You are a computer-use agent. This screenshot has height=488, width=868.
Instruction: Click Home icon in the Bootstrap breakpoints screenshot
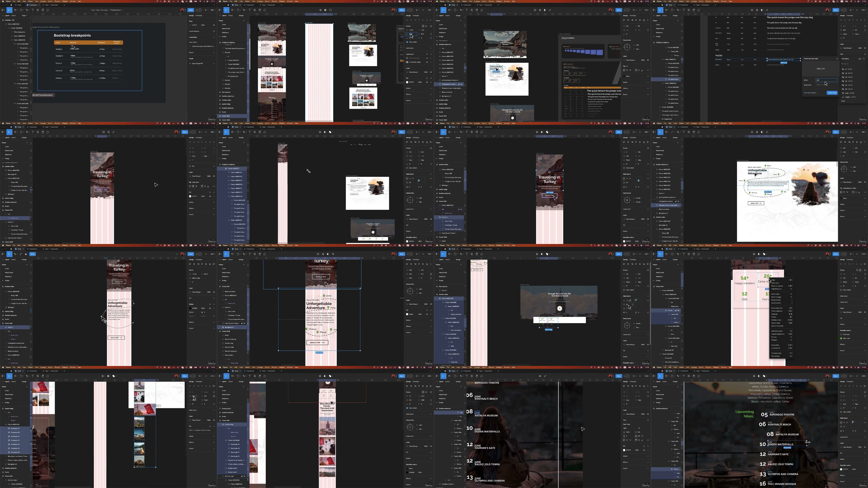click(x=11, y=5)
